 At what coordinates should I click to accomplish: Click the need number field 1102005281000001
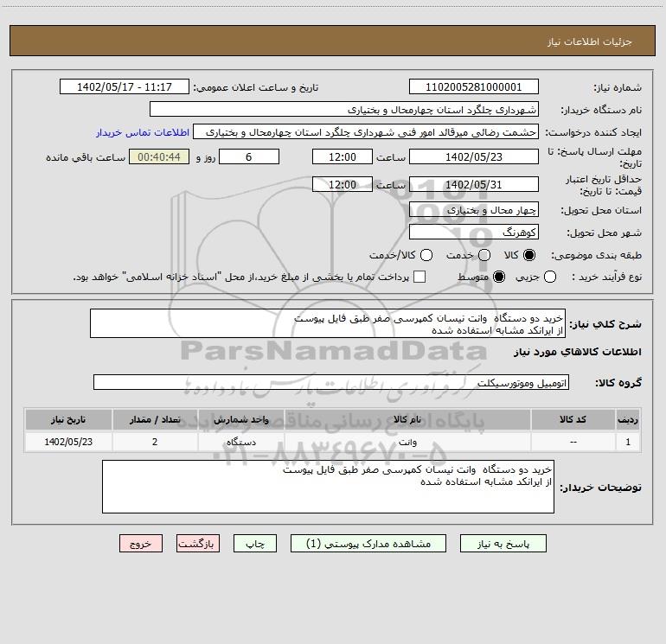point(474,86)
